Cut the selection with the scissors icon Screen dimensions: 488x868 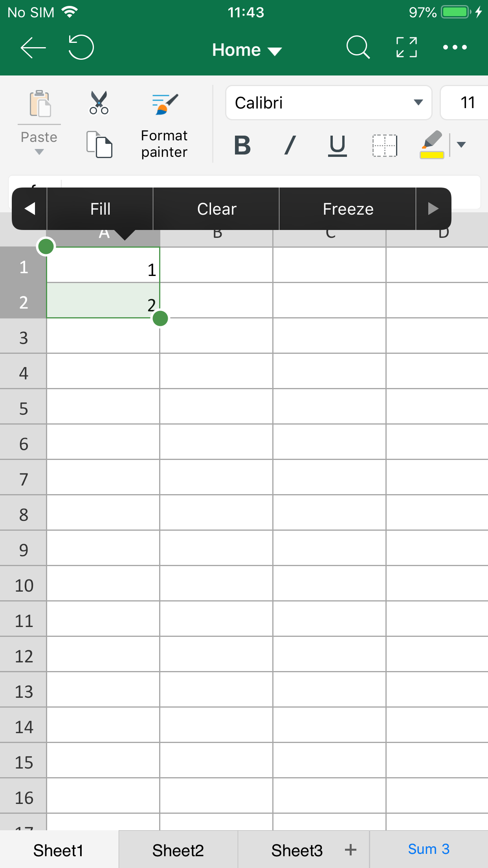click(x=98, y=103)
